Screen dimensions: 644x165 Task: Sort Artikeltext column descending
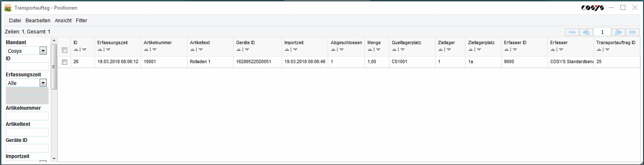point(201,49)
